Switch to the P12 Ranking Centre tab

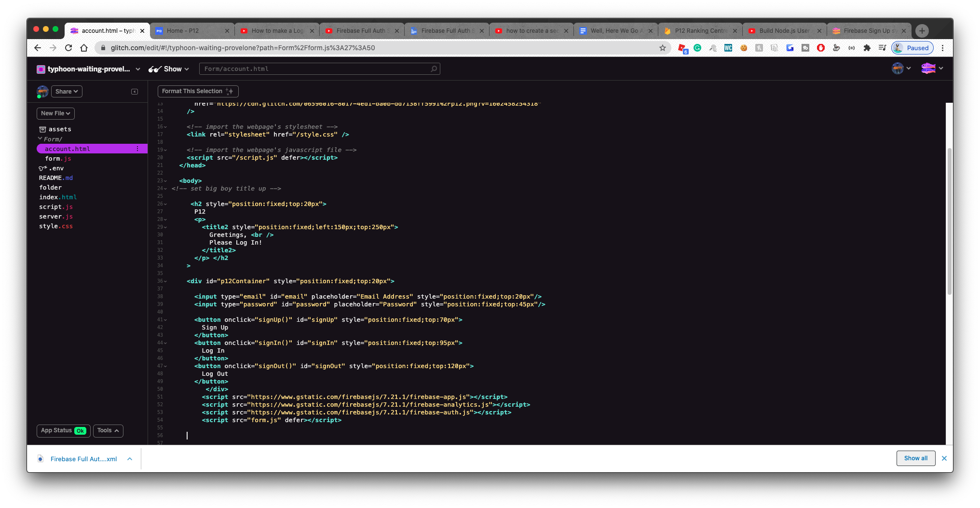pyautogui.click(x=700, y=30)
